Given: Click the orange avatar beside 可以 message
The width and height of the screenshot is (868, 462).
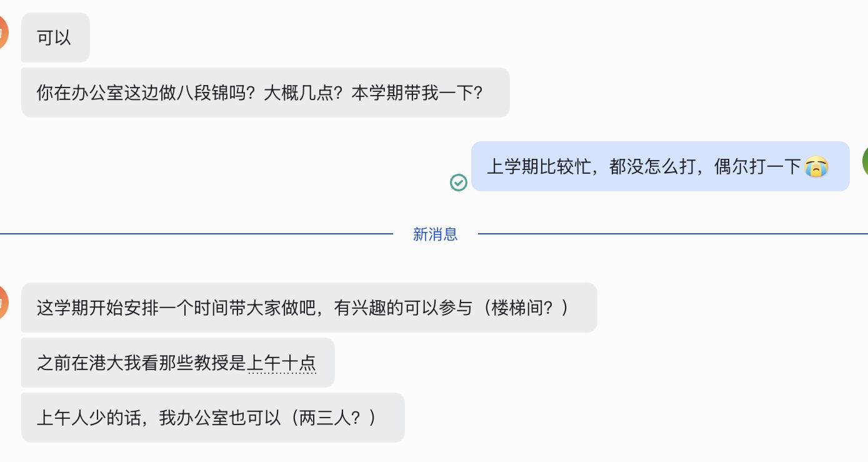Looking at the screenshot, I should point(4,32).
